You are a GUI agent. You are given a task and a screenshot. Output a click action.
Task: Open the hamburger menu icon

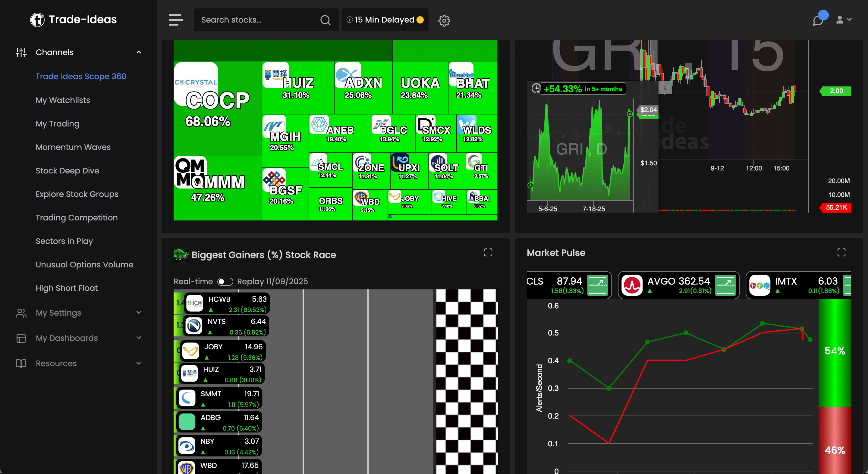pos(175,20)
